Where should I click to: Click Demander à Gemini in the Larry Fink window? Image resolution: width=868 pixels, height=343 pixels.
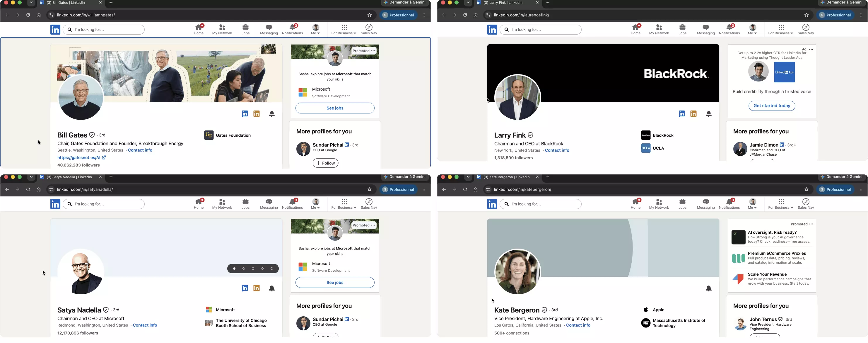842,3
